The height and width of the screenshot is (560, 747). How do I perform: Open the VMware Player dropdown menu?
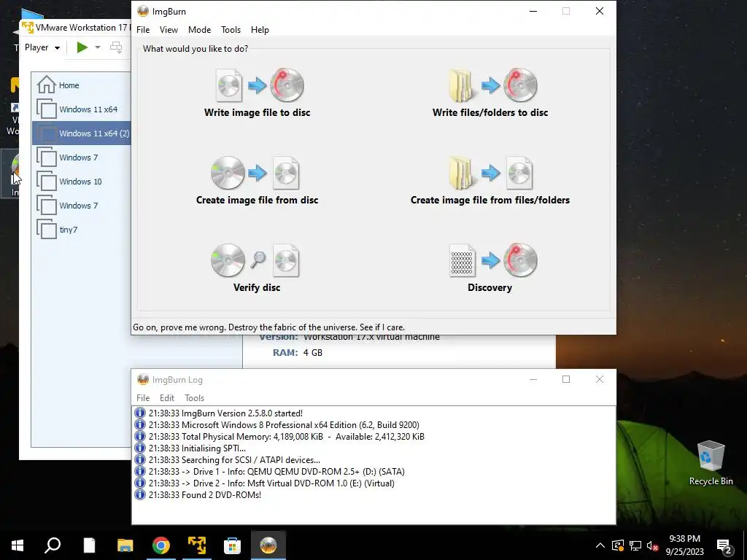pos(42,47)
